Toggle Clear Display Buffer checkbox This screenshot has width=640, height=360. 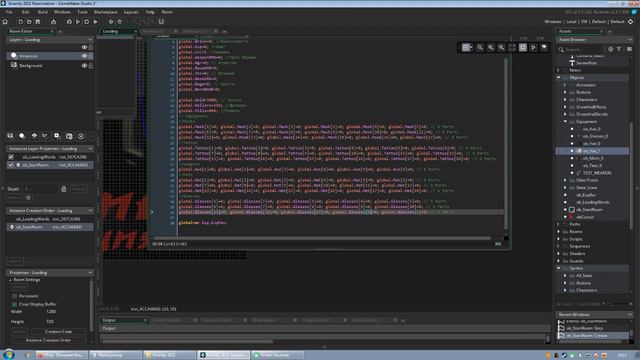click(x=15, y=304)
